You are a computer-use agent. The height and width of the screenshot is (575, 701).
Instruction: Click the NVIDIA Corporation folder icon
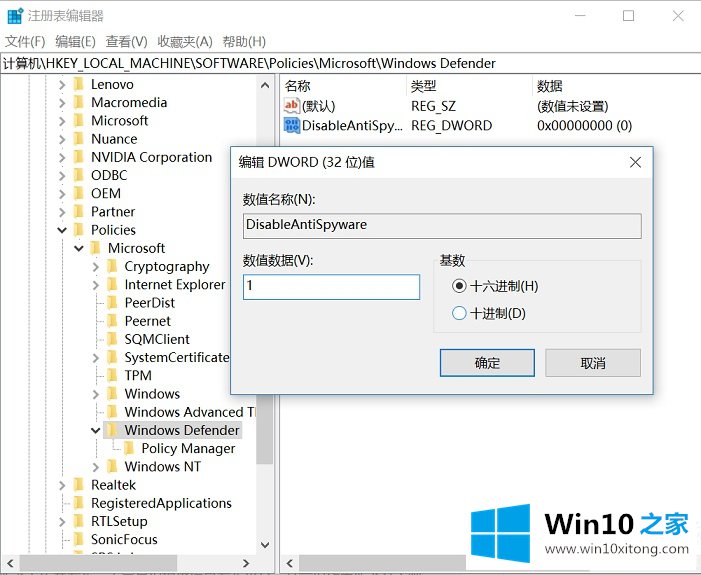(79, 157)
